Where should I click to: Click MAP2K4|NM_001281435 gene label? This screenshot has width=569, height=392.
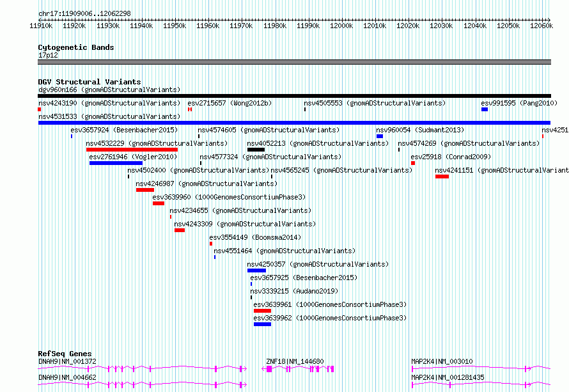(448, 377)
